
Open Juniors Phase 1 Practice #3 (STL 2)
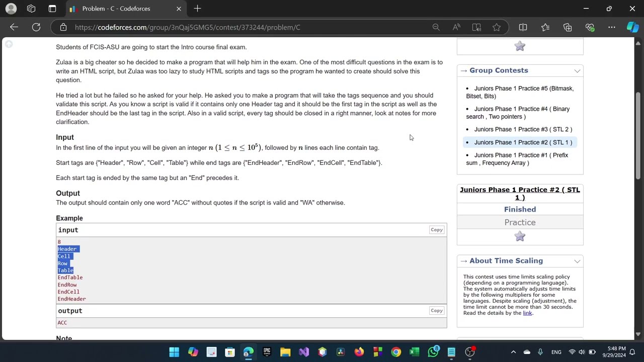[x=523, y=129]
